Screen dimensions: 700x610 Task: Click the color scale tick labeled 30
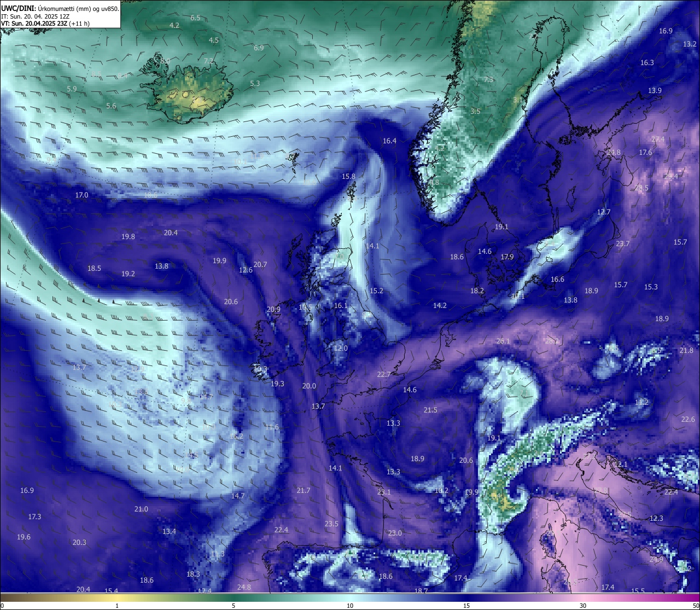tap(583, 606)
